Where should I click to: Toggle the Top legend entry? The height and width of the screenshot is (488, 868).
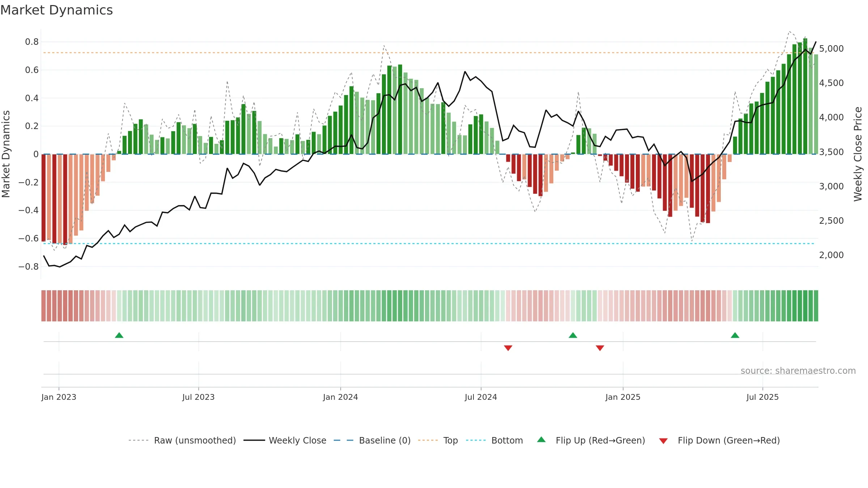click(x=438, y=440)
